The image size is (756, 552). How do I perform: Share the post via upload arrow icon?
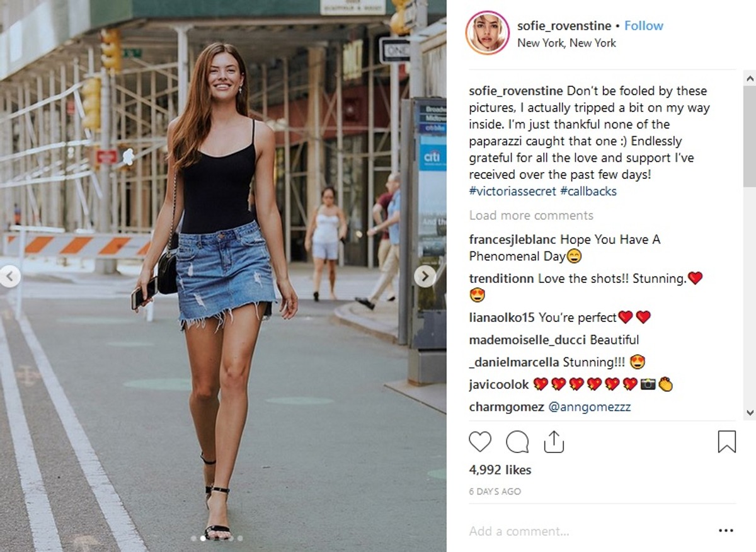click(553, 441)
